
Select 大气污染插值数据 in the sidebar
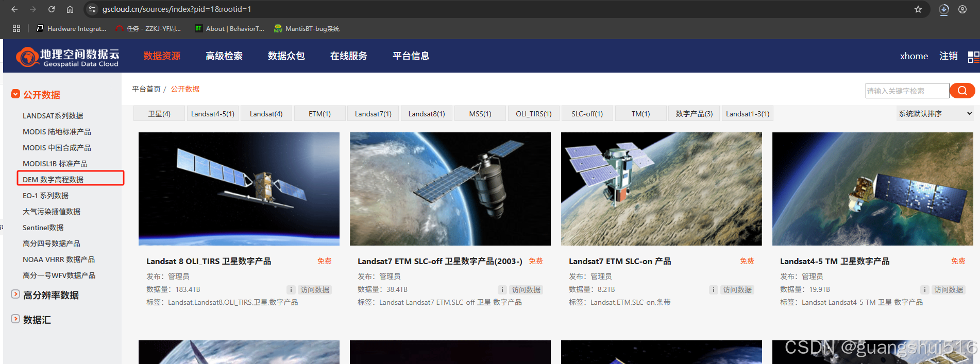point(52,212)
